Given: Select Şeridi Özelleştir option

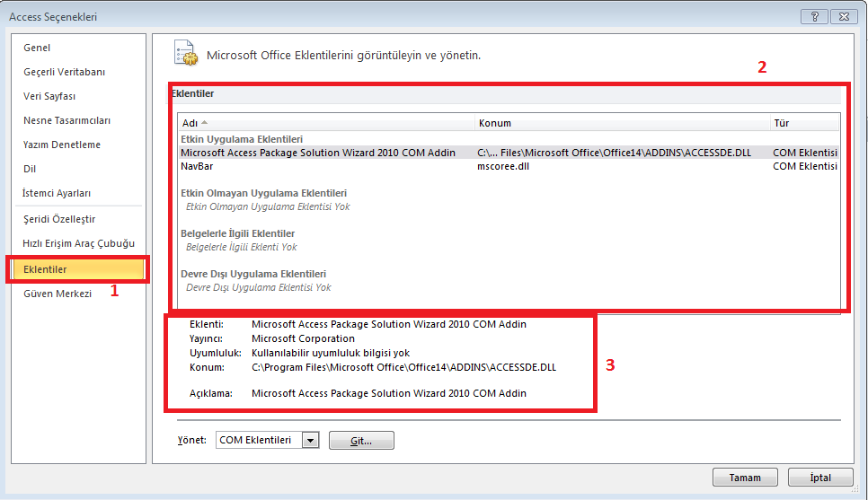Looking at the screenshot, I should (x=59, y=219).
